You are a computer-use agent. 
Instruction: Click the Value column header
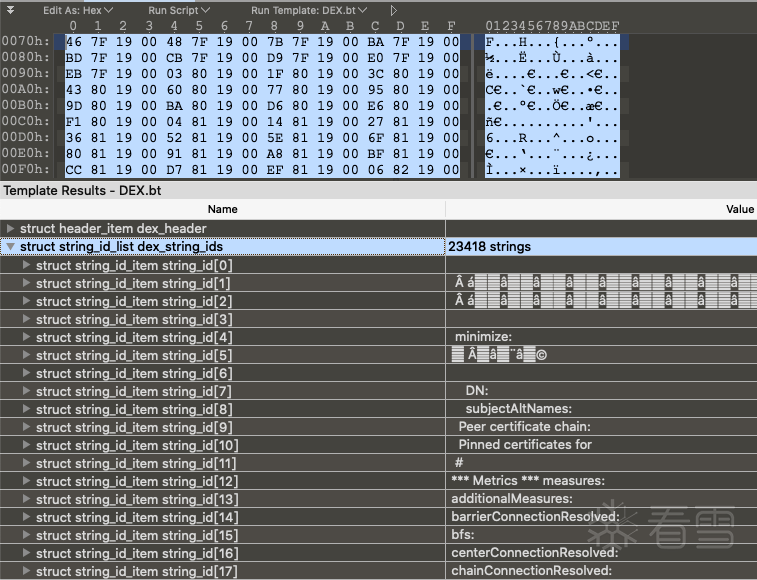tap(602, 209)
